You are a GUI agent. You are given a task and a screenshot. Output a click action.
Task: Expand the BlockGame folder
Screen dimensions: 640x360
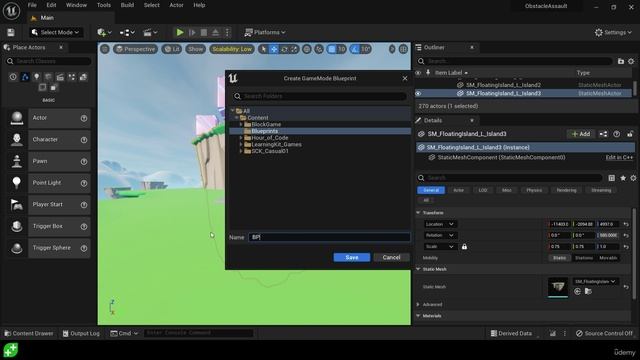pyautogui.click(x=241, y=124)
